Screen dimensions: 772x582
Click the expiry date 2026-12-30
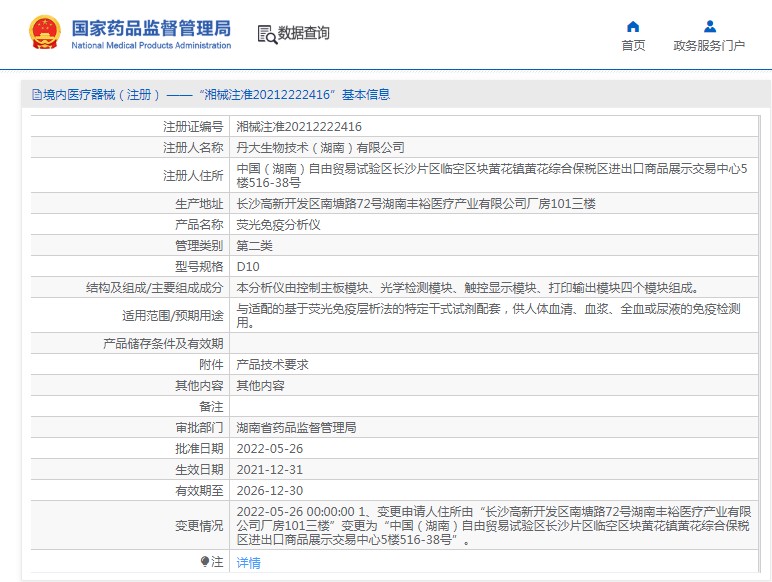(269, 491)
